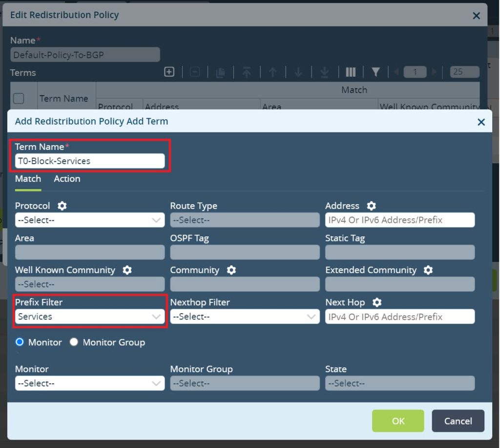Move selected term to the bottom
Image resolution: width=500 pixels, height=448 pixels.
click(323, 71)
